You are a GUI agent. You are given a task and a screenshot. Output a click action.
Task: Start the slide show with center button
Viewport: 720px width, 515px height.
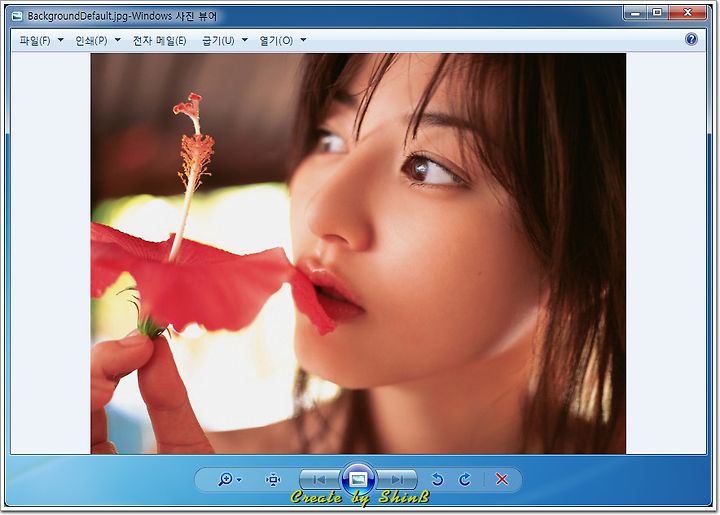pos(358,480)
